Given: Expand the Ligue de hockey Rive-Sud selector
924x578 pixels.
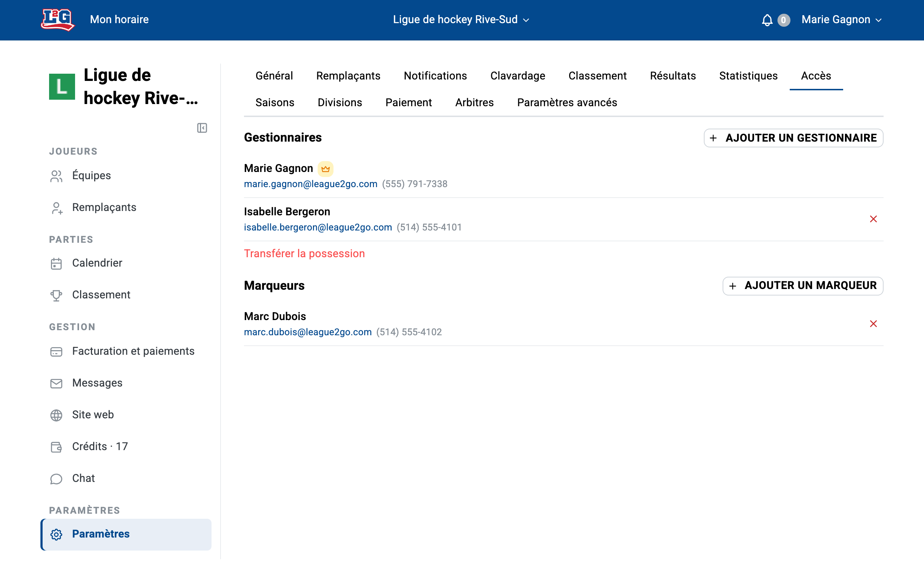Looking at the screenshot, I should coord(461,20).
